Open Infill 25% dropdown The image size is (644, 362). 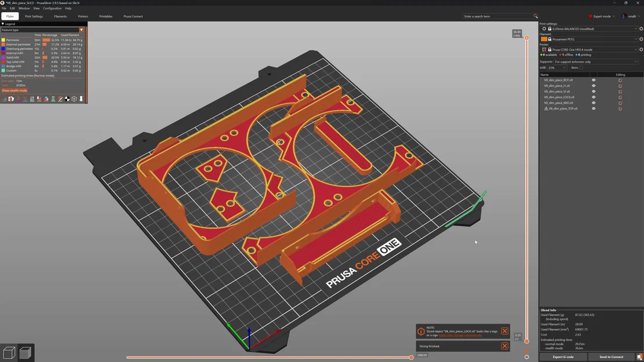point(557,68)
